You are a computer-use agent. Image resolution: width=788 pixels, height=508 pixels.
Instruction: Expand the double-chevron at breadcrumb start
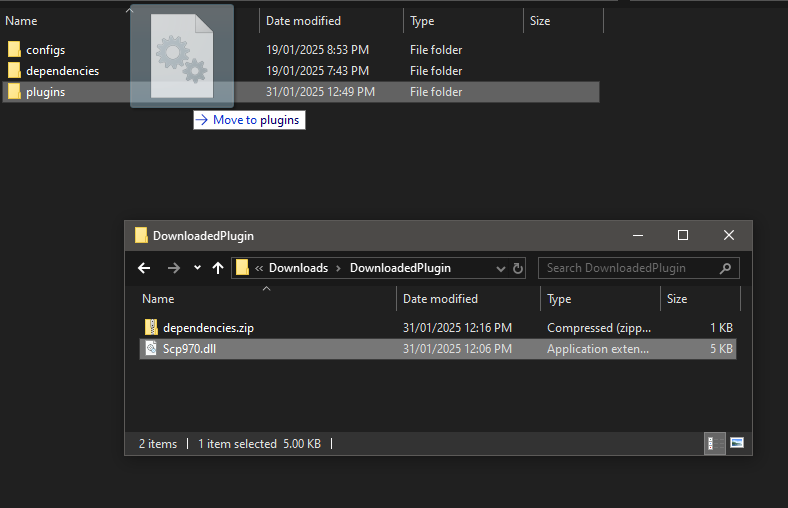click(259, 268)
